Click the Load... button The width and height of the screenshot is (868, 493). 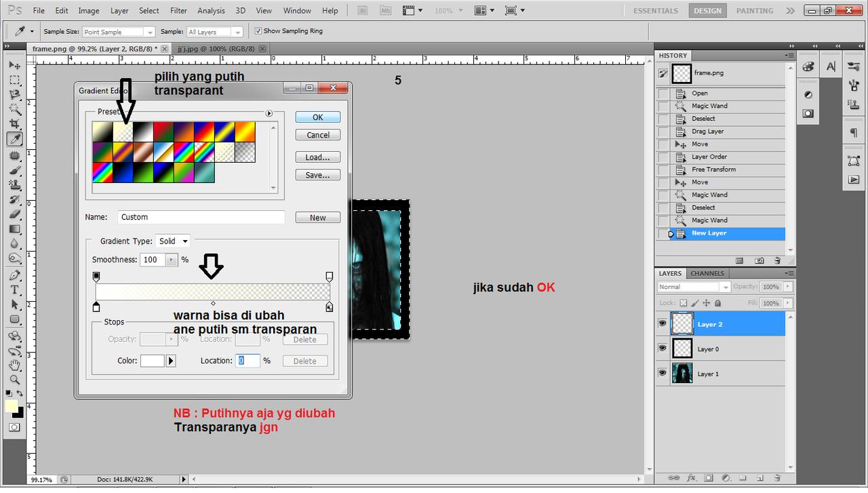317,157
